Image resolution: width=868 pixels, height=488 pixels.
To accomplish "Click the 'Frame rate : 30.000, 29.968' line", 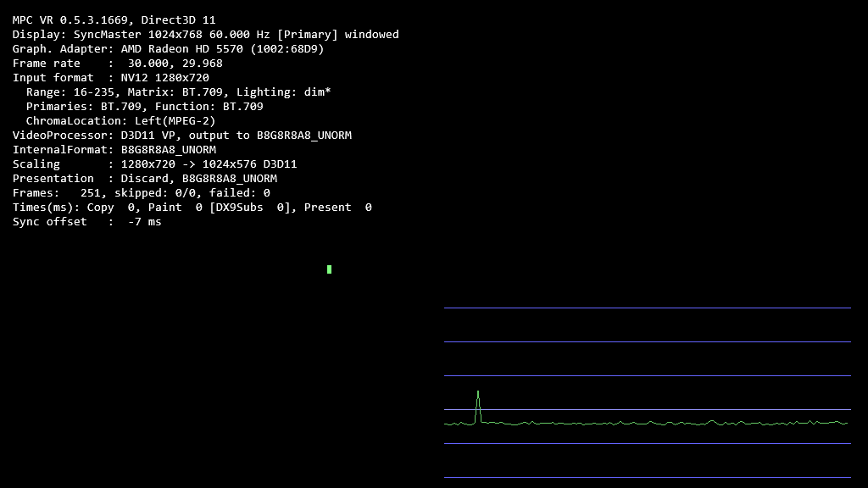I will coord(117,64).
